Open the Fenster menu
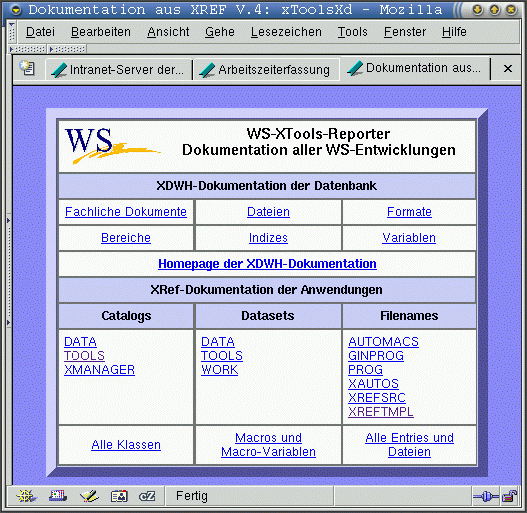The height and width of the screenshot is (513, 527). point(405,32)
